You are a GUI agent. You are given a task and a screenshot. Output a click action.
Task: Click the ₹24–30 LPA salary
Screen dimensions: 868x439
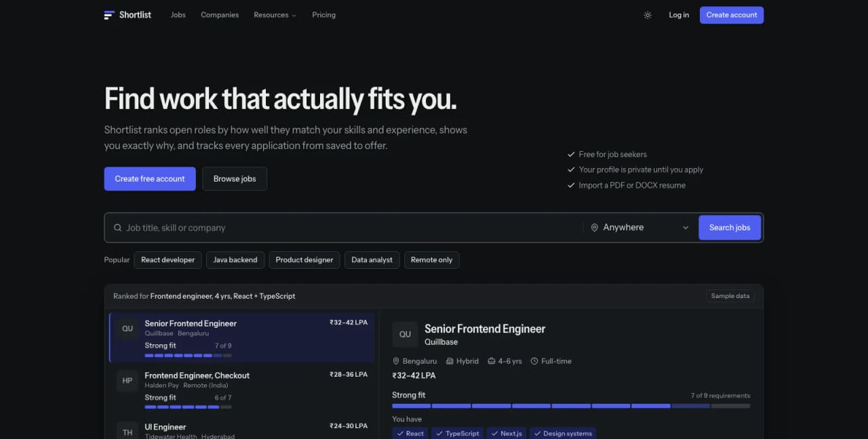pyautogui.click(x=349, y=426)
